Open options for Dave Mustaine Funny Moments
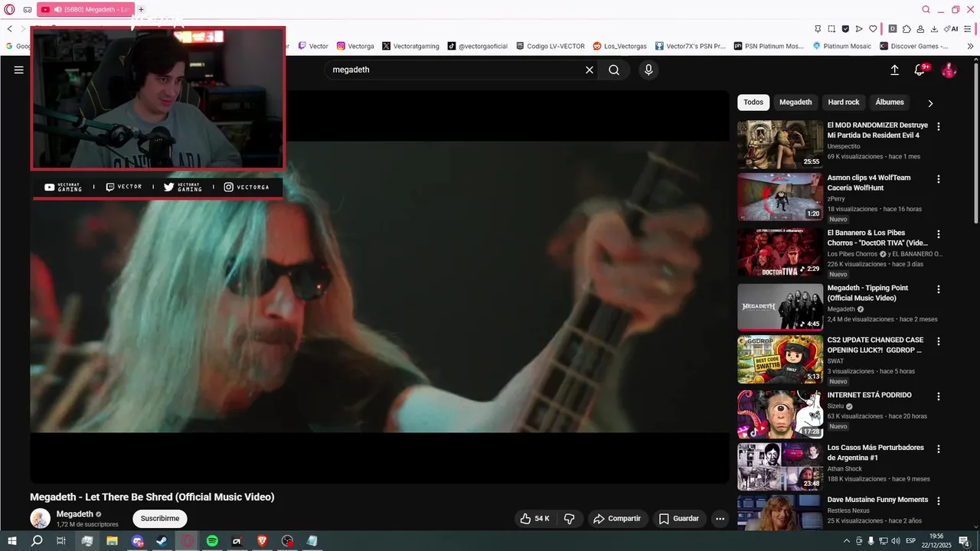 [939, 501]
